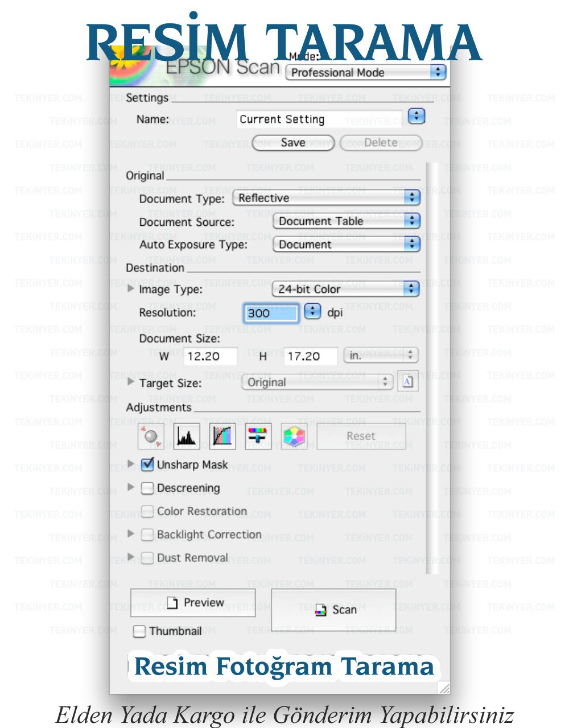Image resolution: width=569 pixels, height=728 pixels.
Task: Toggle the Unsharp Mask checkbox
Action: click(147, 464)
